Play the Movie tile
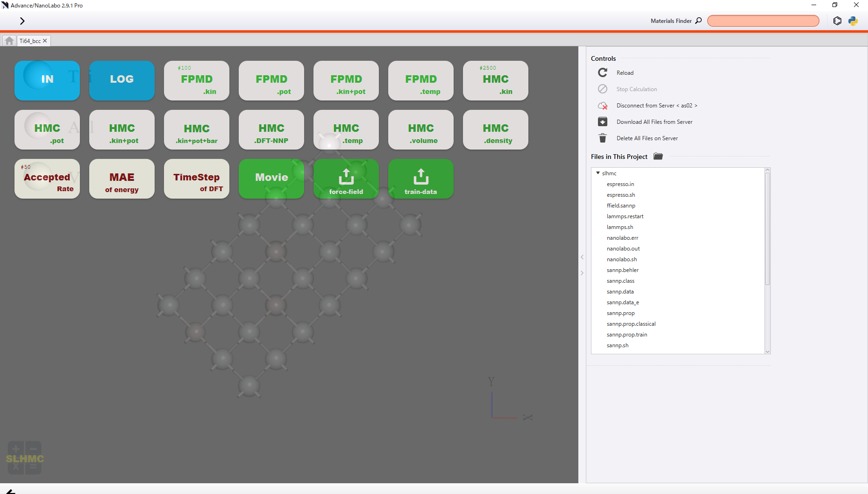 (x=271, y=179)
